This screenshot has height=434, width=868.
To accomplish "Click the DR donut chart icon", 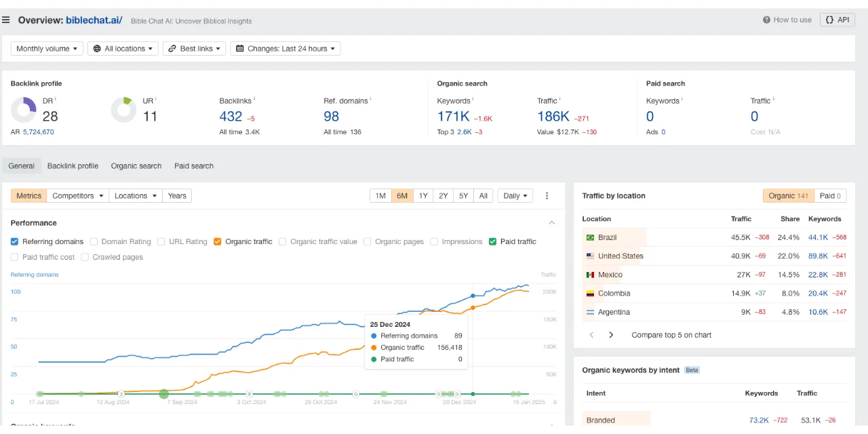I will [24, 110].
